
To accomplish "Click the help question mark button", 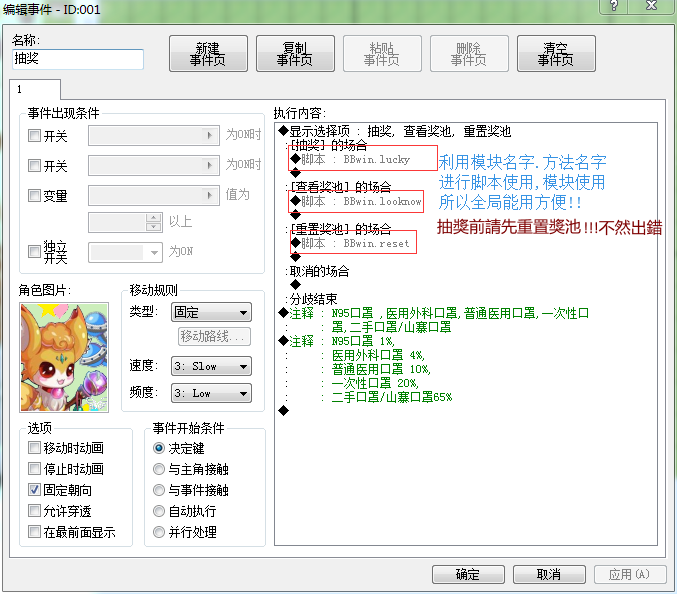I will (x=614, y=6).
